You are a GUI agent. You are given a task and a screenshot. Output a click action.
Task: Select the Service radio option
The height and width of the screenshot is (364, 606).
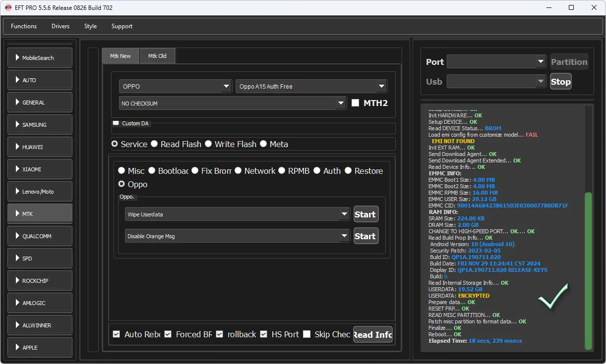pyautogui.click(x=115, y=144)
